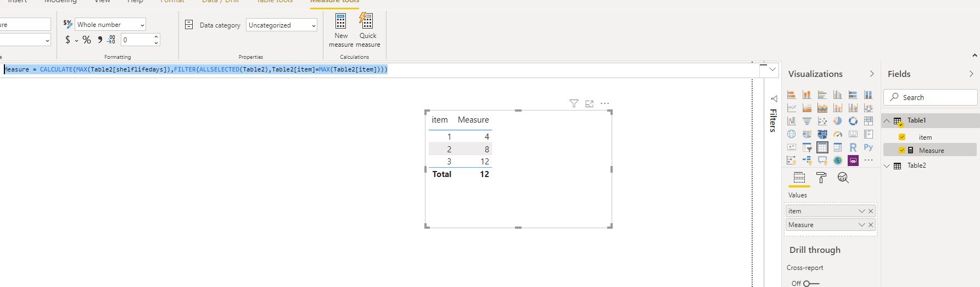Select the Python visual

869,147
